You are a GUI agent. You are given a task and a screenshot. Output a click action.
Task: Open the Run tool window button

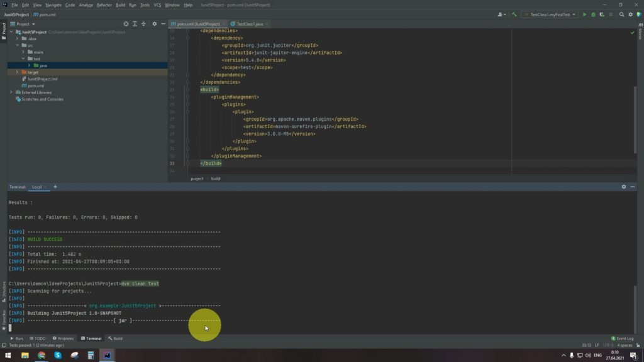pos(16,339)
